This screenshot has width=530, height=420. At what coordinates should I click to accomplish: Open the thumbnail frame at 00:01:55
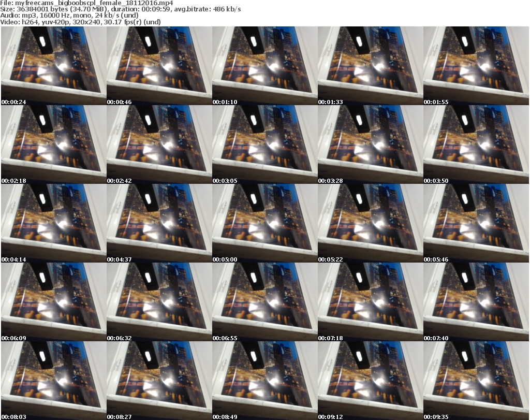tap(476, 66)
